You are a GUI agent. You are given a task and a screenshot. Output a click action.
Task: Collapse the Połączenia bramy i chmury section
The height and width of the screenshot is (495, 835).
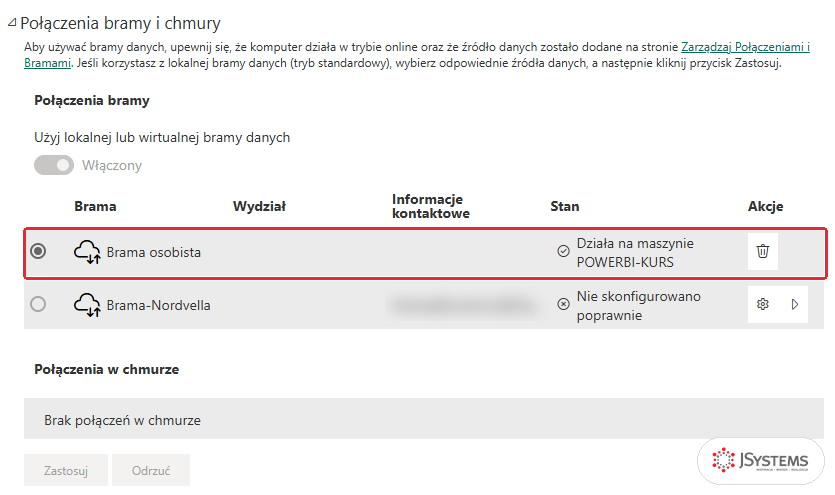[x=12, y=23]
